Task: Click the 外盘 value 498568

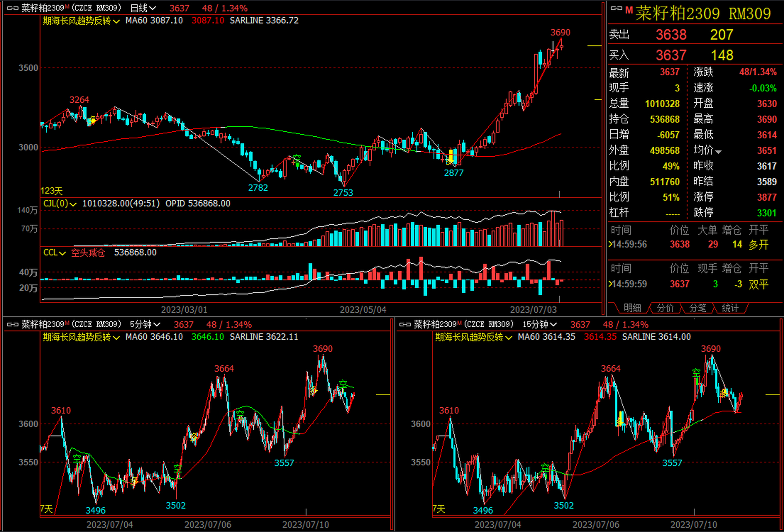Action: click(665, 151)
